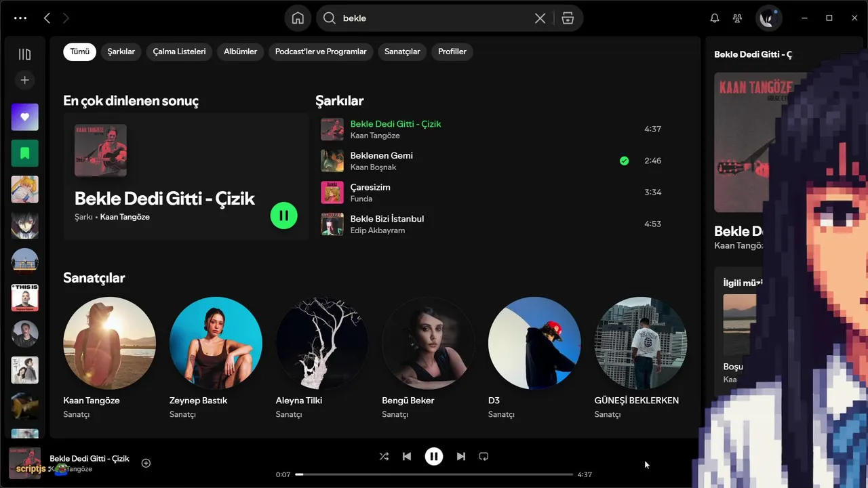Click the search magnifier icon
This screenshot has height=488, width=868.
point(330,18)
